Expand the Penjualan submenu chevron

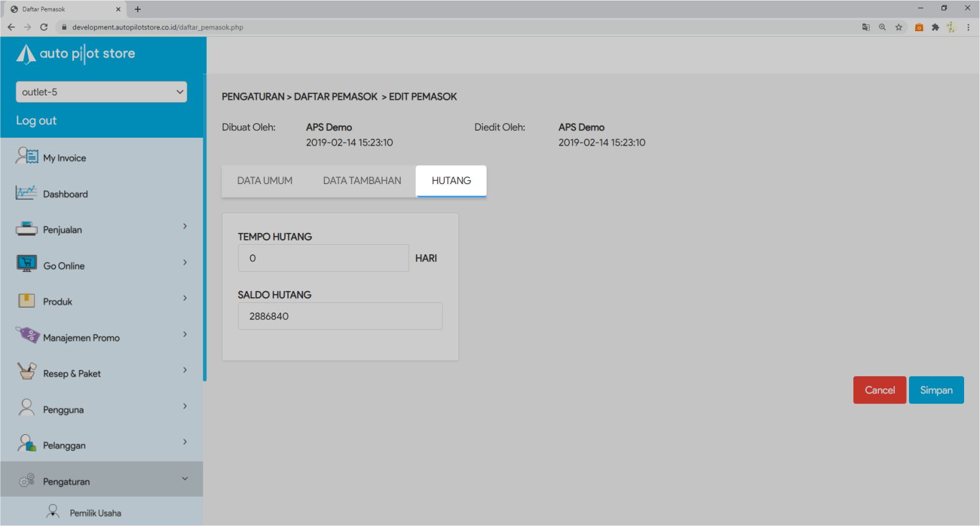point(185,226)
